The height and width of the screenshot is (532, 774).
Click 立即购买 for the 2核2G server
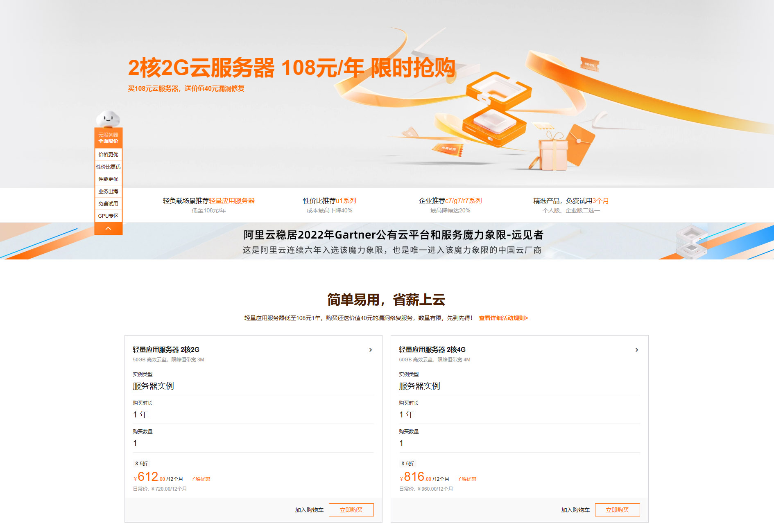351,510
